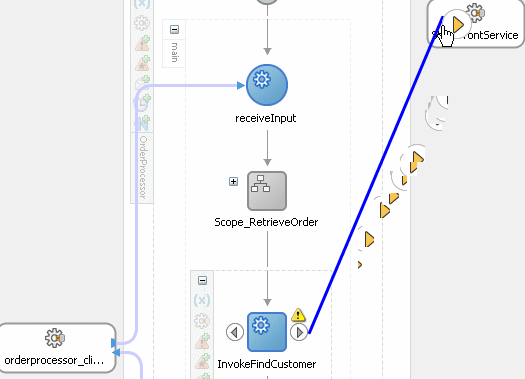Click the vertical main label

click(x=174, y=52)
